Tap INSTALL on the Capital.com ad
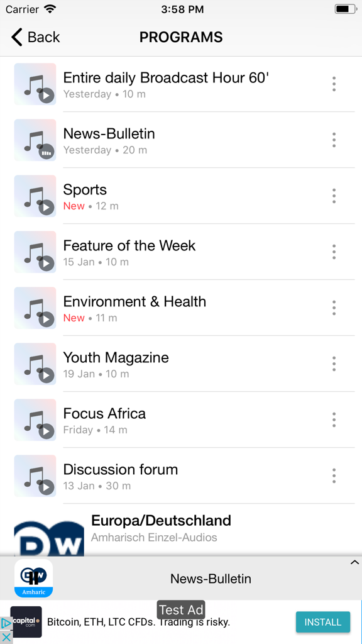 [x=322, y=621]
